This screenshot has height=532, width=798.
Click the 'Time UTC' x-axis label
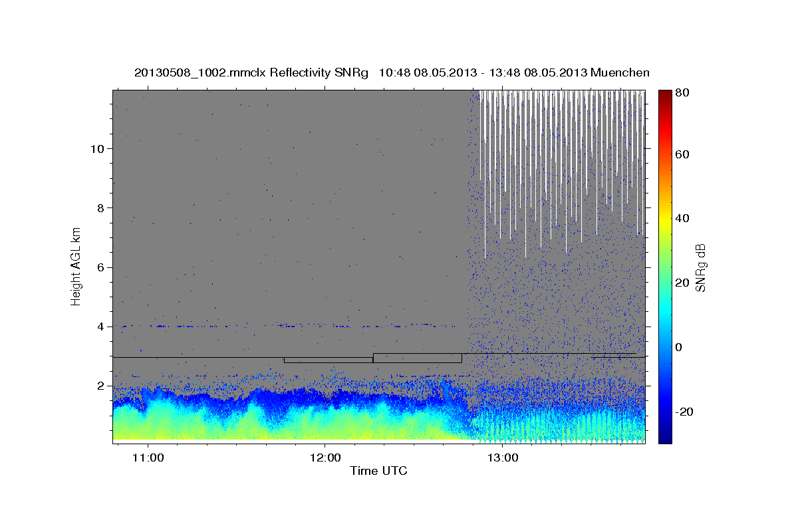[x=378, y=471]
